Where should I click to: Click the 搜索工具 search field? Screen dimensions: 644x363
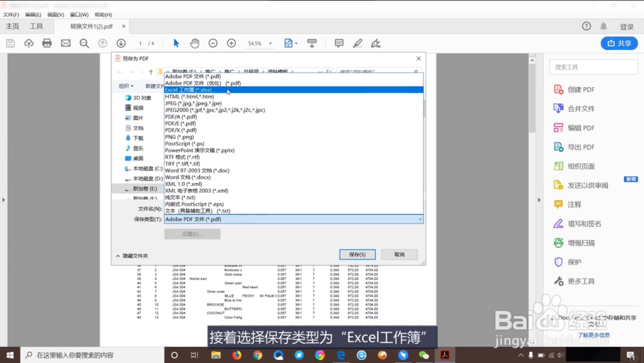pyautogui.click(x=594, y=67)
